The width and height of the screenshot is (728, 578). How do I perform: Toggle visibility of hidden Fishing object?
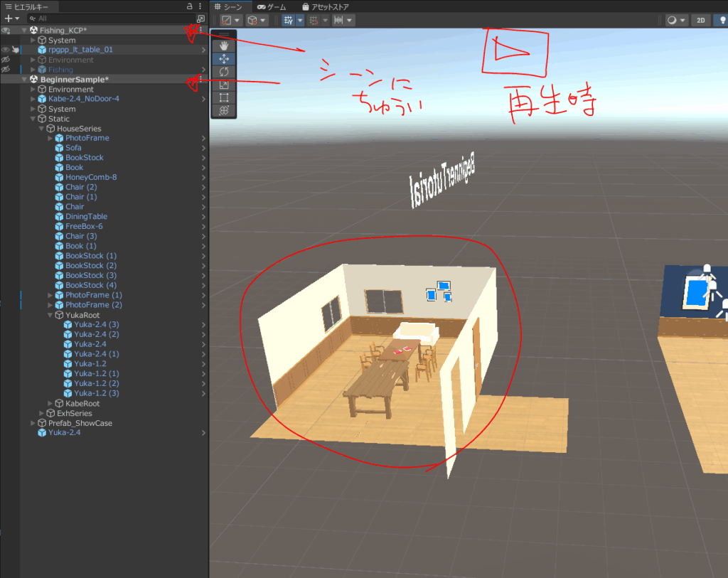click(5, 70)
